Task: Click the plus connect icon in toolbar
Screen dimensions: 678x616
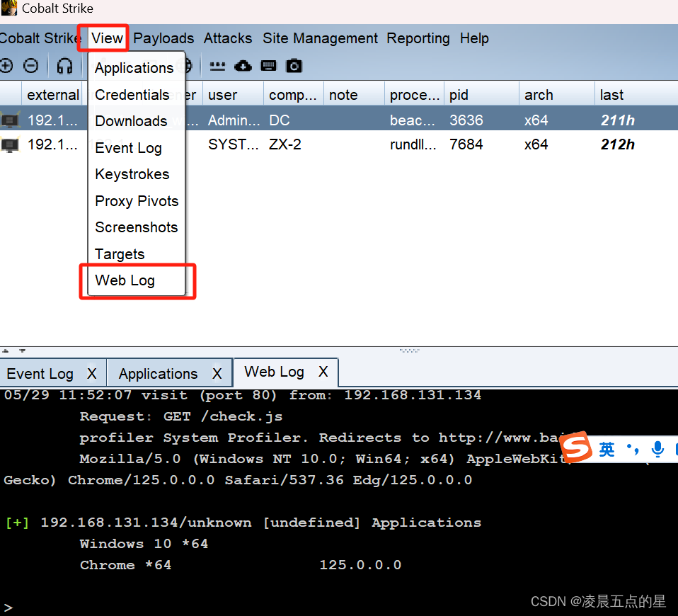Action: pyautogui.click(x=6, y=66)
